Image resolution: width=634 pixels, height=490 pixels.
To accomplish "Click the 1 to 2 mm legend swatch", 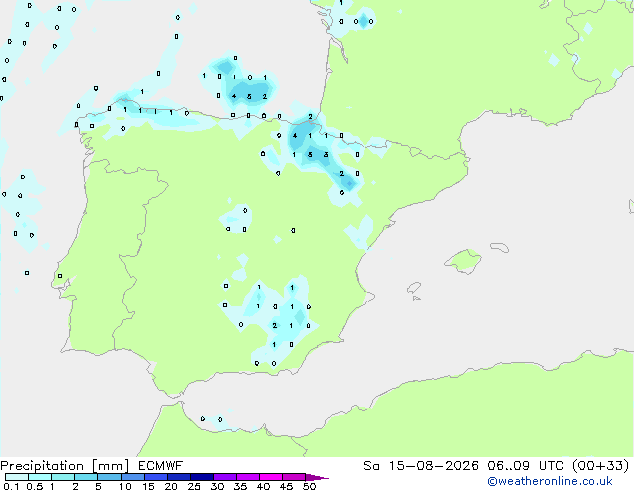I will click(63, 477).
